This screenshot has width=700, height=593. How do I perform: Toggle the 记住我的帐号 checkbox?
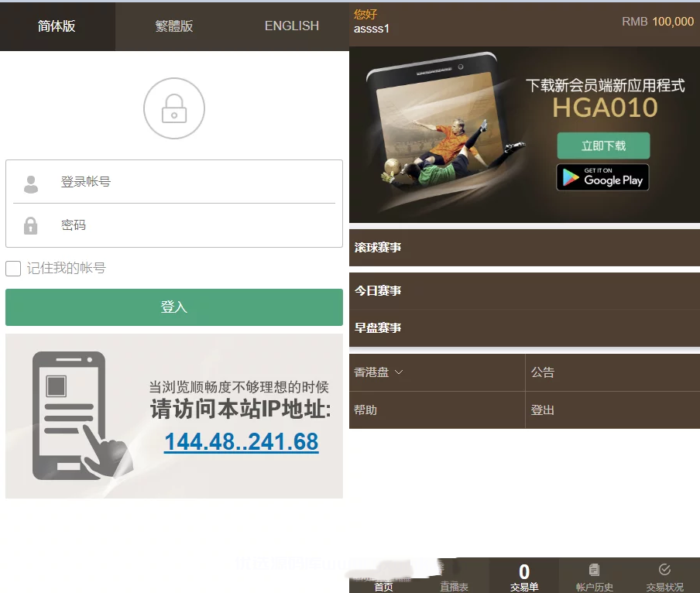click(13, 269)
